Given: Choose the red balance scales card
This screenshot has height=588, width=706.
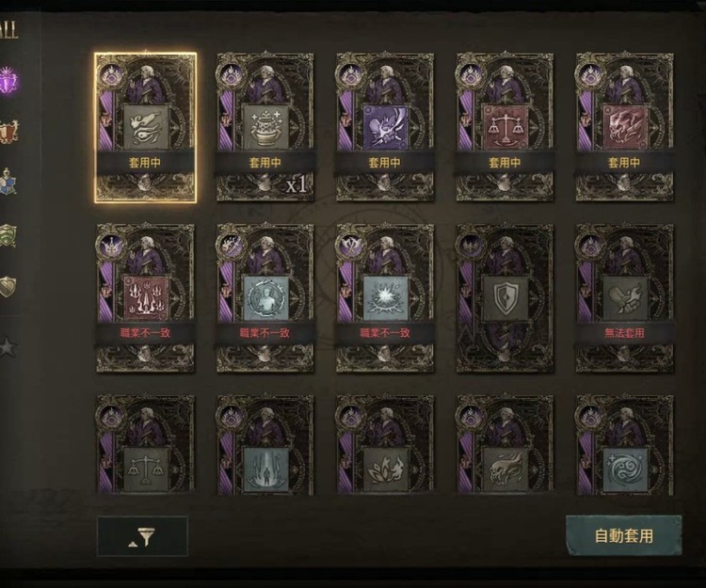Looking at the screenshot, I should coord(505,128).
